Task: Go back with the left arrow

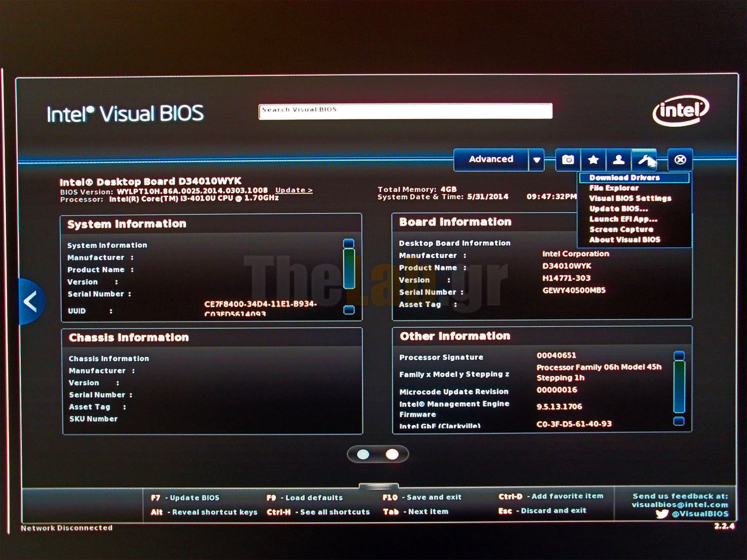Action: point(31,302)
